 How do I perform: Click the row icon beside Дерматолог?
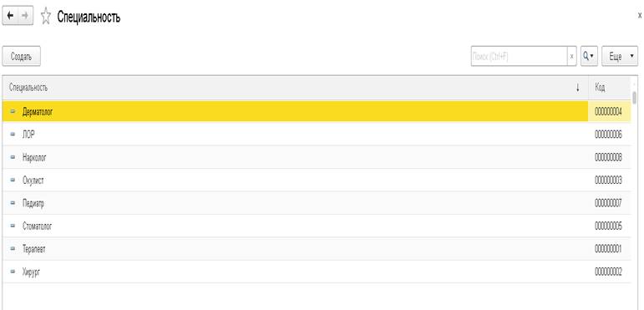point(13,111)
